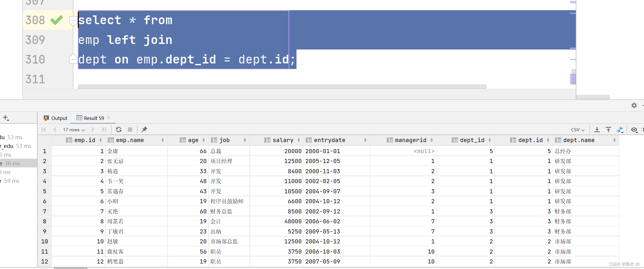The width and height of the screenshot is (644, 269).
Task: Select the name cell 鹤笔翁
Action: click(x=136, y=261)
